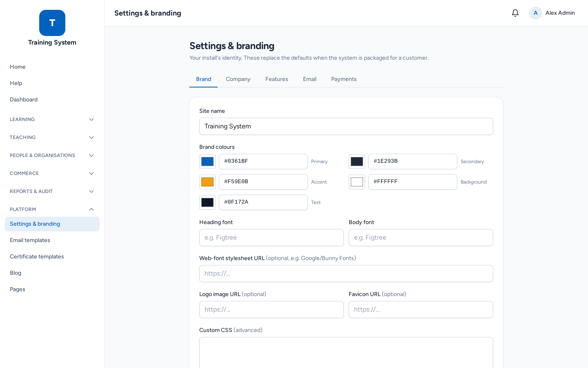Image resolution: width=588 pixels, height=368 pixels.
Task: Click the Body font field
Action: [421, 238]
